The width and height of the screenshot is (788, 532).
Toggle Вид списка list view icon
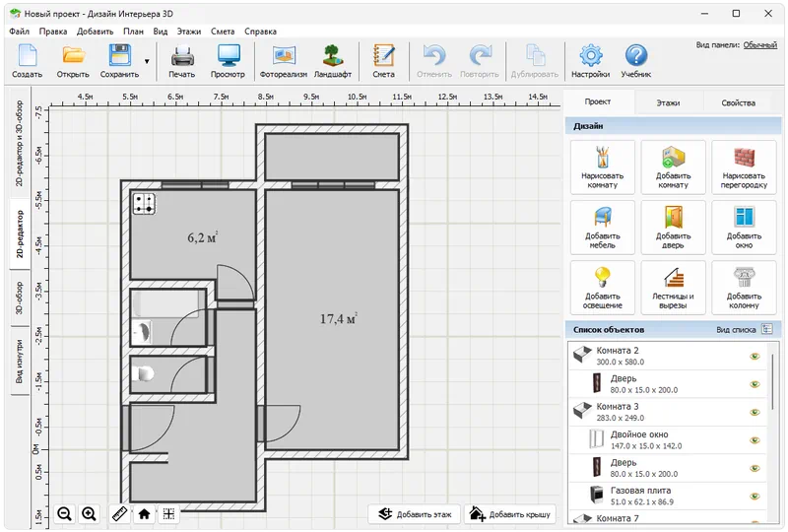pos(767,329)
